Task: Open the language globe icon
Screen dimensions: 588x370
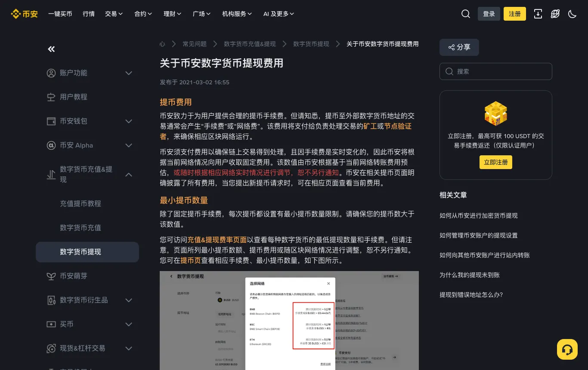Action: coord(555,14)
